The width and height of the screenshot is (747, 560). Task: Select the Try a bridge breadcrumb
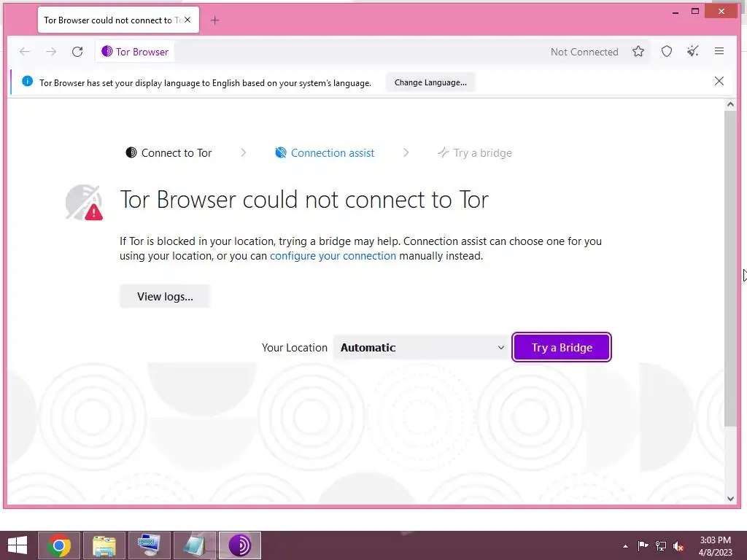tap(474, 153)
